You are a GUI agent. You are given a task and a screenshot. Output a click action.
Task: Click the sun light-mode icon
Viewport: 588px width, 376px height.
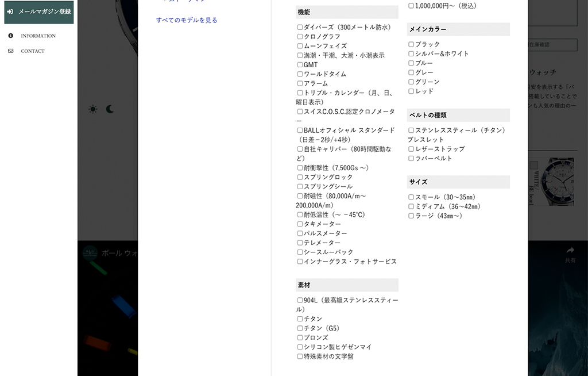pyautogui.click(x=92, y=109)
